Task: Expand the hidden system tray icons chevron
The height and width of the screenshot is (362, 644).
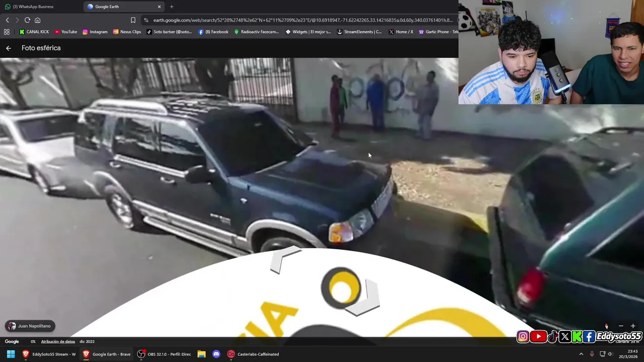Action: (581, 354)
